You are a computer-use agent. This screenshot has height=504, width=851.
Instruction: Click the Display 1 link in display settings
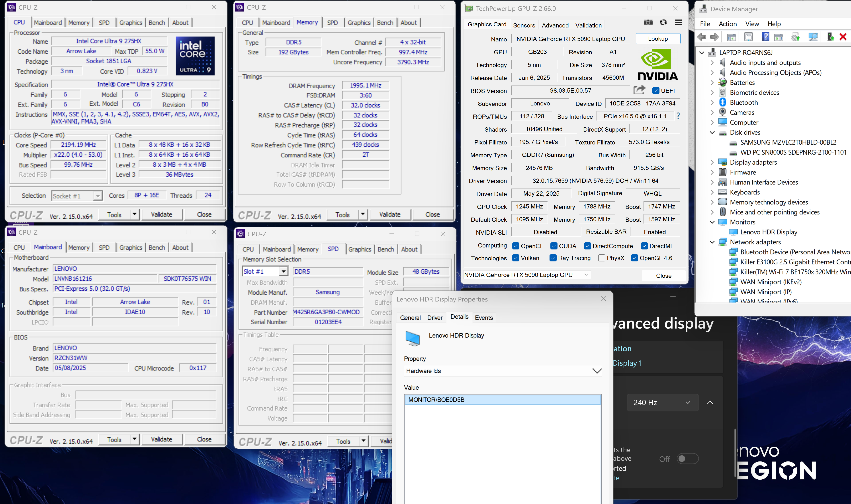click(627, 363)
